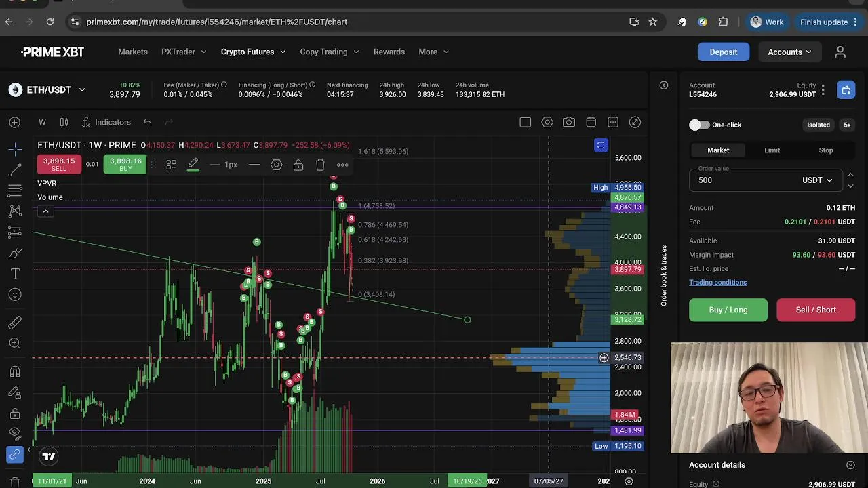Select the brush drawing tool
Viewport: 868px width, 488px height.
click(x=15, y=253)
